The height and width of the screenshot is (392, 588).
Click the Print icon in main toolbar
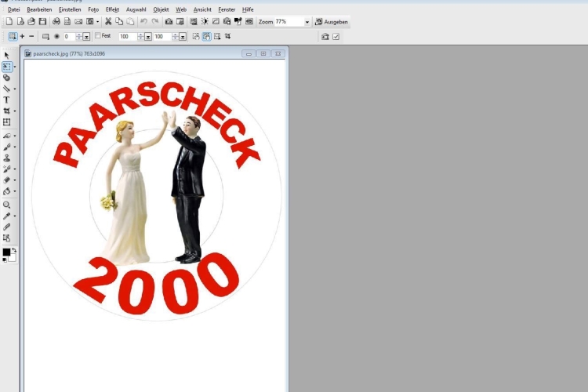56,21
